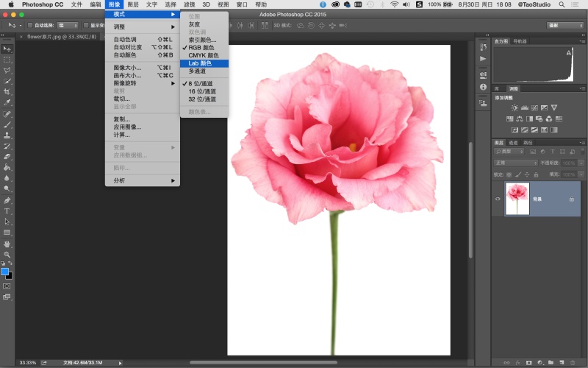This screenshot has width=588, height=368.
Task: Select the Healing Brush tool
Action: coord(7,114)
